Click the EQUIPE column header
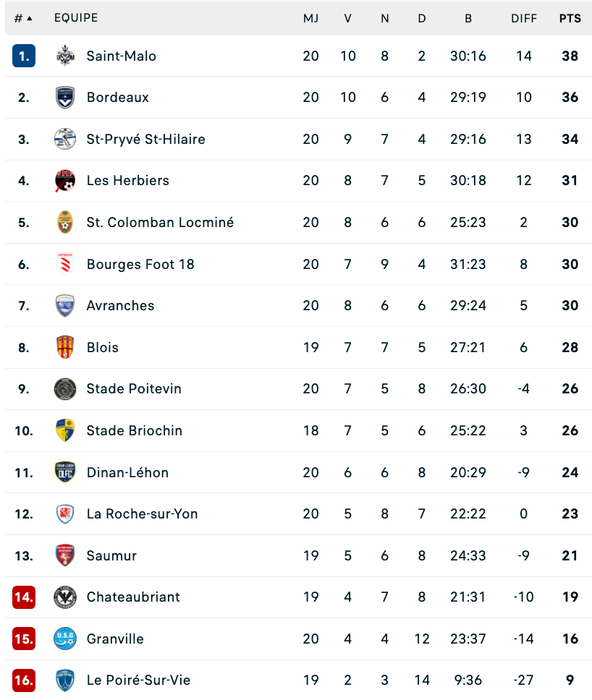The width and height of the screenshot is (592, 700). pyautogui.click(x=76, y=18)
